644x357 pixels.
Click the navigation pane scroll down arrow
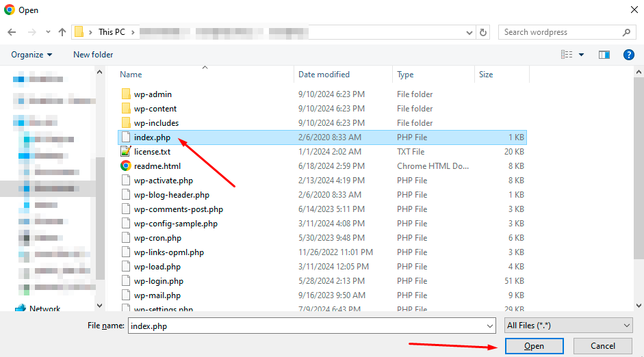click(x=99, y=305)
